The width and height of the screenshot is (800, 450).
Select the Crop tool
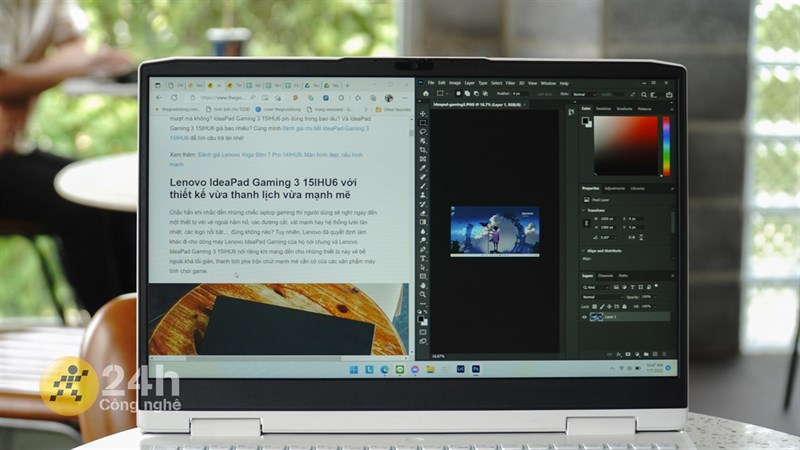pyautogui.click(x=423, y=150)
